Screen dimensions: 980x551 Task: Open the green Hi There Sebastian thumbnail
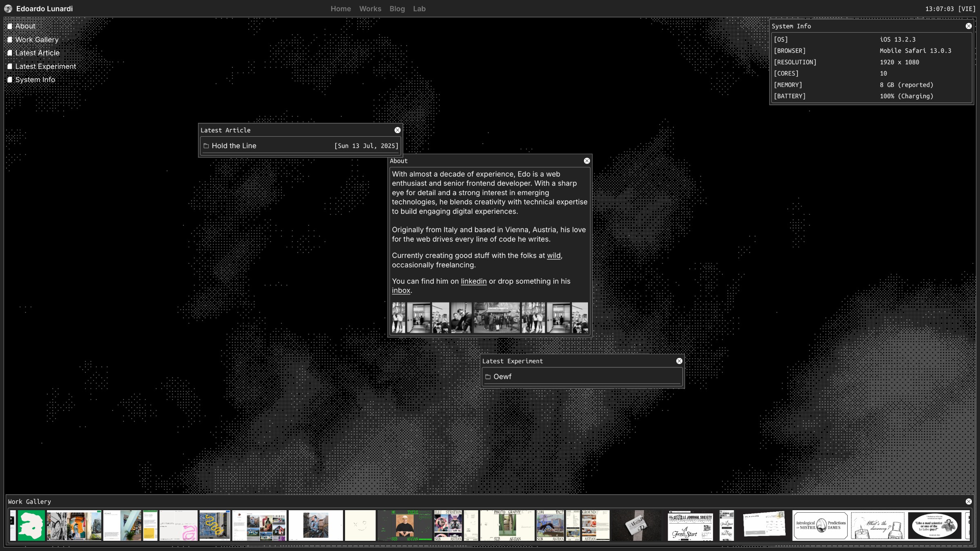coord(405,525)
